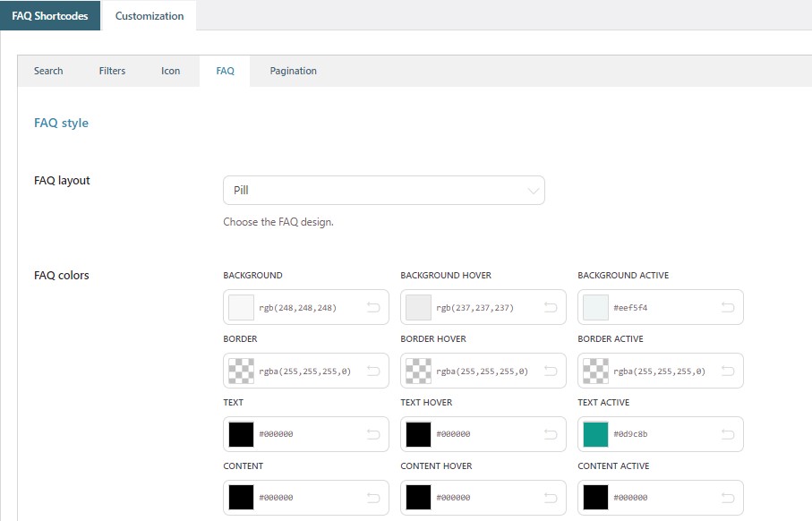Open the Pagination settings tab
This screenshot has width=812, height=521.
293,71
